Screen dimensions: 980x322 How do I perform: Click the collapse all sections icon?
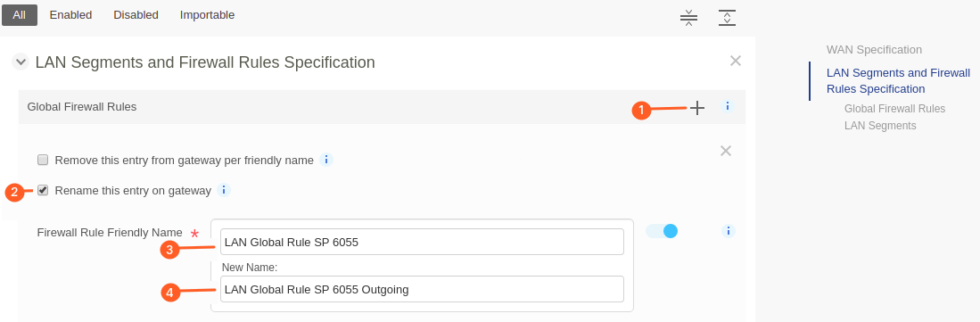tap(688, 18)
